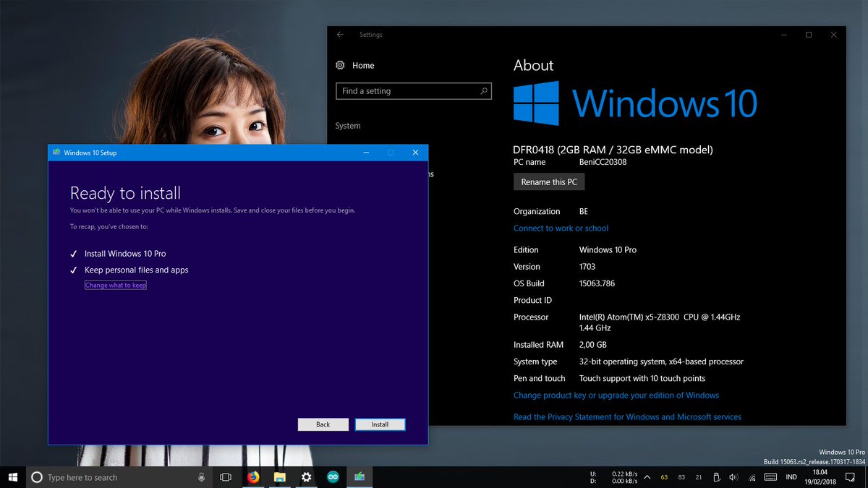The width and height of the screenshot is (868, 488).
Task: Click the Pen and touch value text
Action: pyautogui.click(x=642, y=379)
